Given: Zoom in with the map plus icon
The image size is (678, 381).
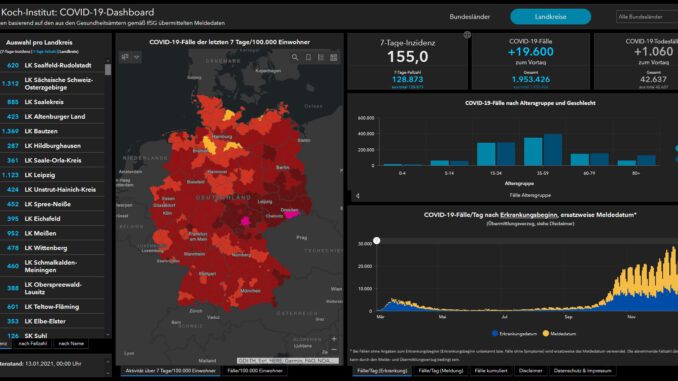Looking at the screenshot, I should 334,339.
